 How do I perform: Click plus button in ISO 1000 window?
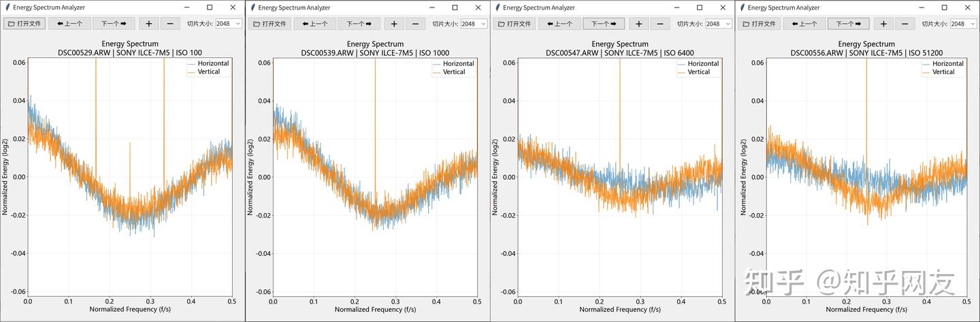click(x=393, y=23)
